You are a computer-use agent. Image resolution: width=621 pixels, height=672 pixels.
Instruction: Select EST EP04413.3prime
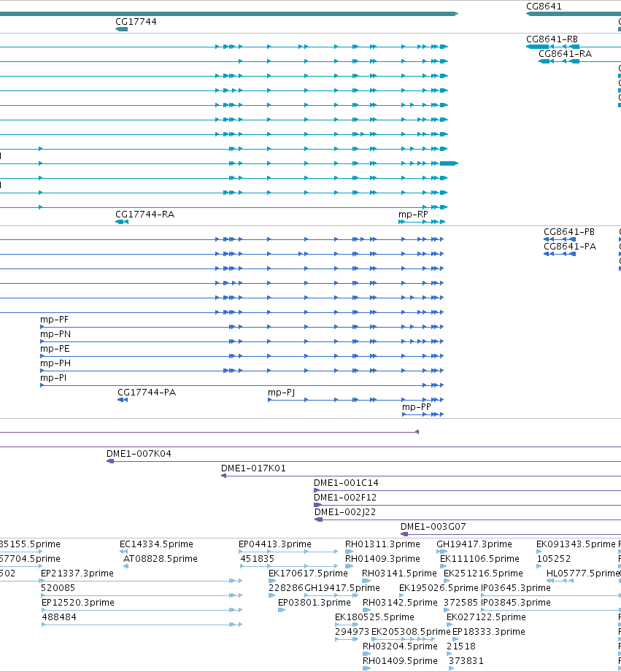point(274,544)
